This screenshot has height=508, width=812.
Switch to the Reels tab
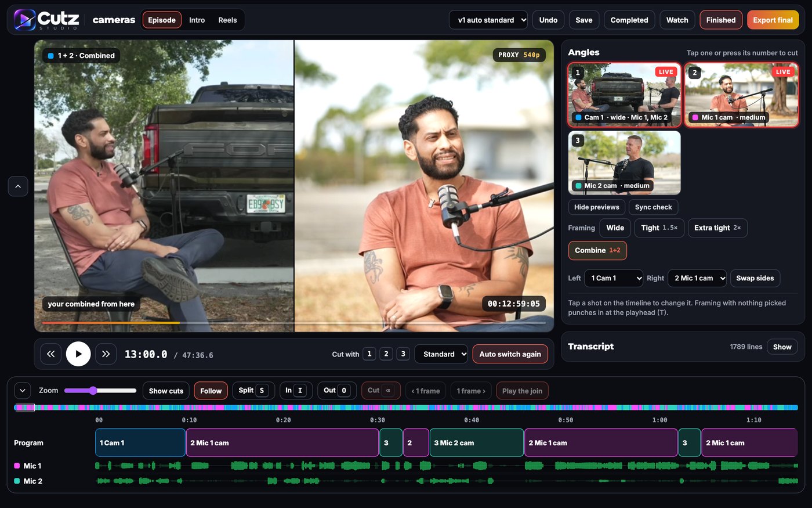click(227, 20)
